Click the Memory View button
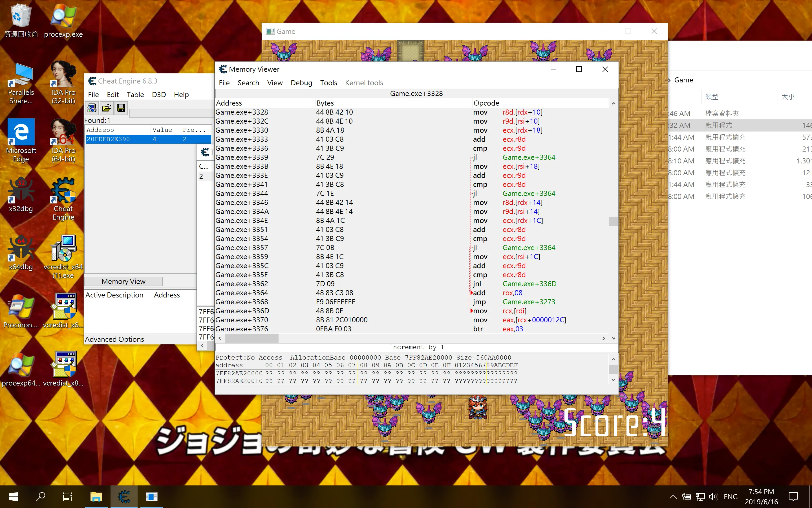812x508 pixels. 123,282
